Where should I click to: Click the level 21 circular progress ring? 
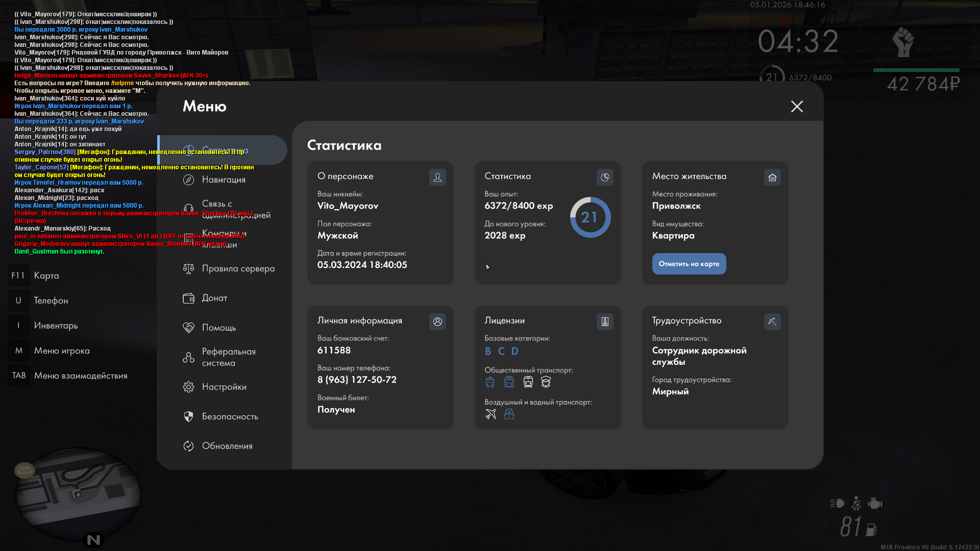[590, 217]
